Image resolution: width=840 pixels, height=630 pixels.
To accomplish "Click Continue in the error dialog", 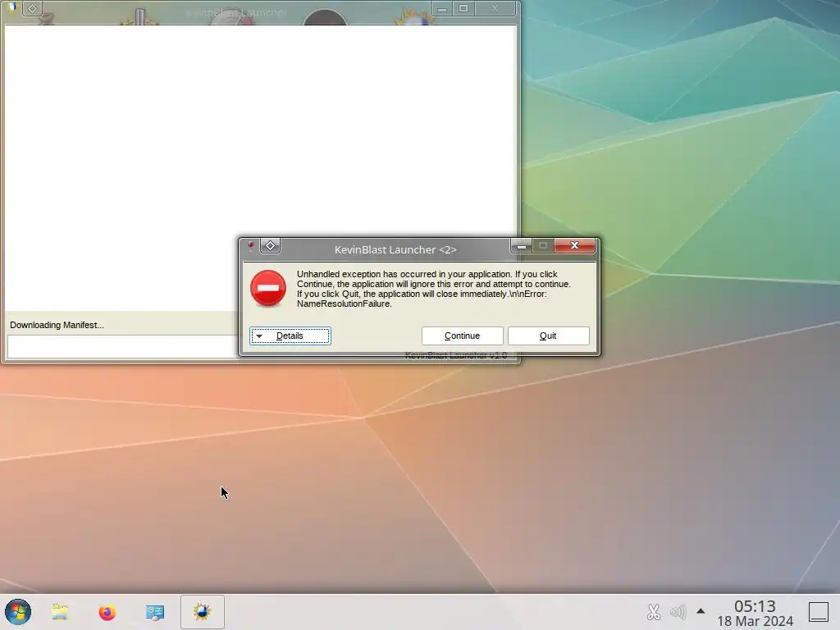I will tap(462, 336).
